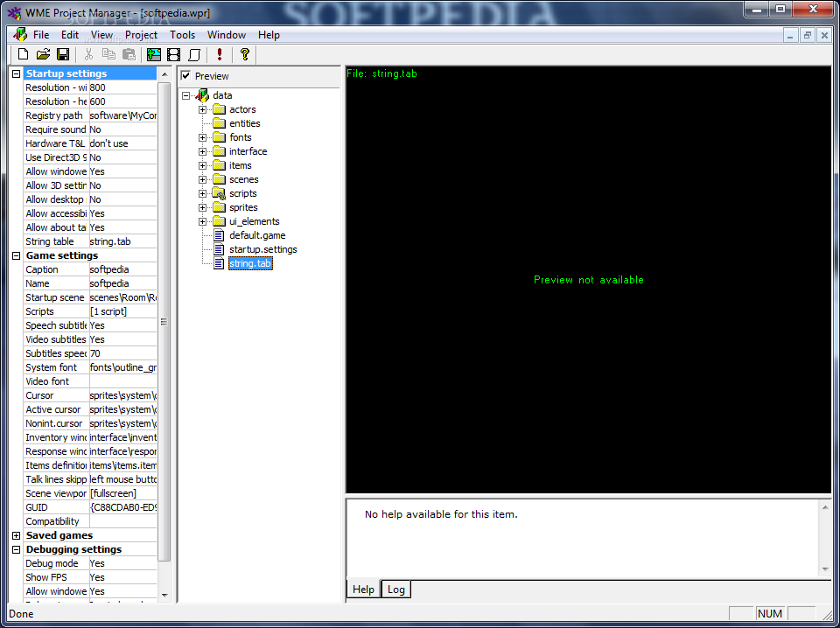The height and width of the screenshot is (628, 840).
Task: Switch to the Help tab
Action: click(x=363, y=589)
